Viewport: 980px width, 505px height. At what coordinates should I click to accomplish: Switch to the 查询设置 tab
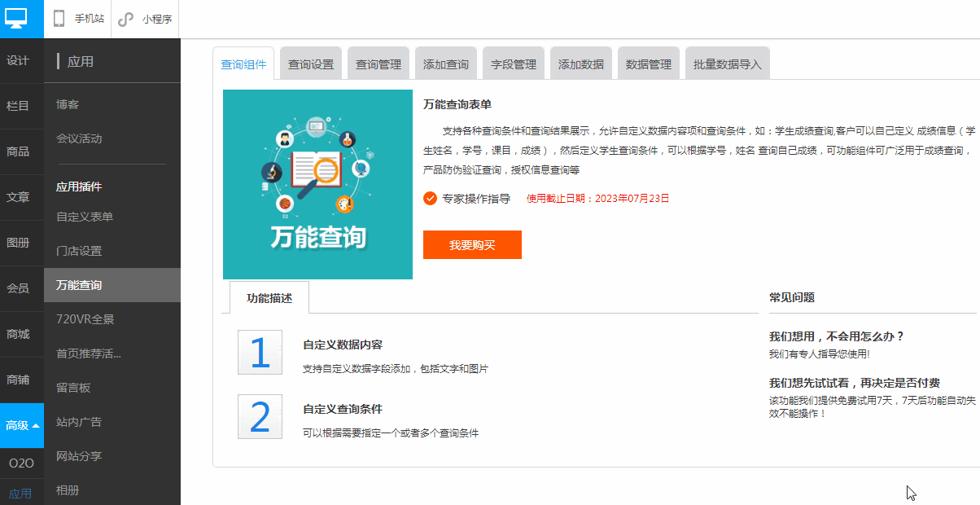(311, 64)
